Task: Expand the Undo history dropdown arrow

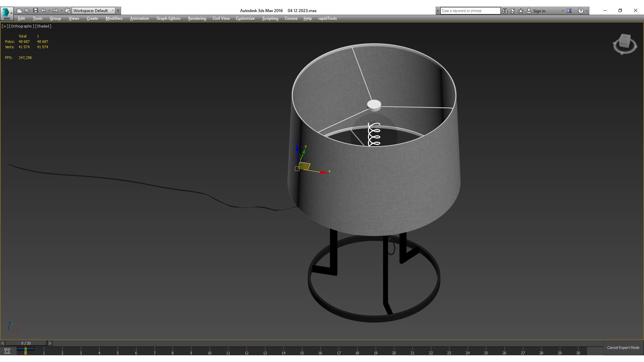Action: pyautogui.click(x=49, y=11)
